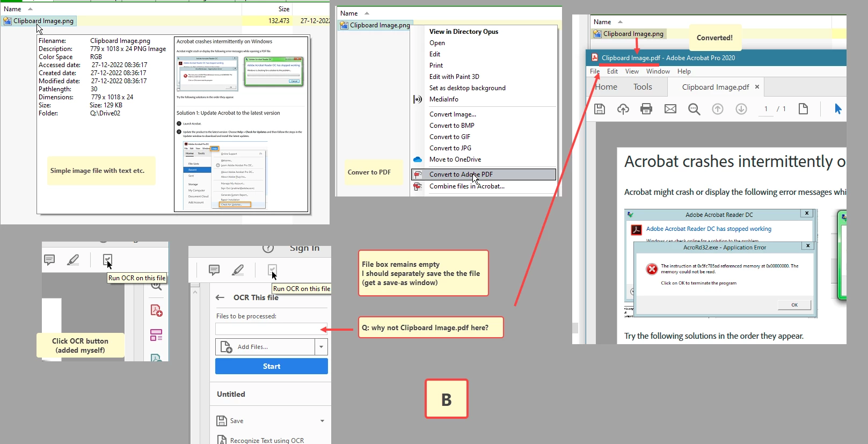Open the red Create PDF sidebar icon

pyautogui.click(x=156, y=310)
